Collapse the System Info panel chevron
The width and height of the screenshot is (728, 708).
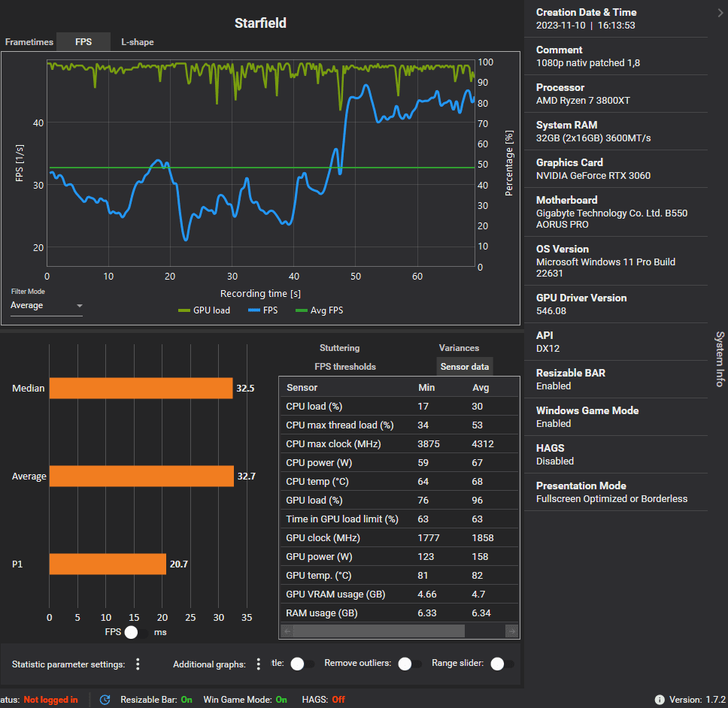[x=720, y=13]
